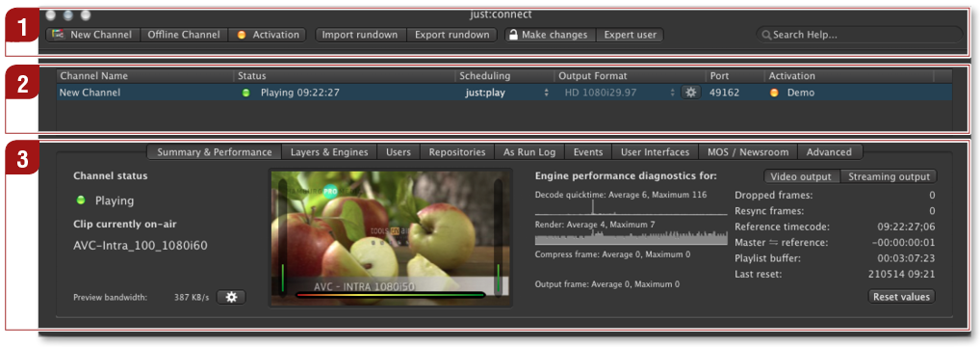Click the Playing 09:22:27 status cell
980x347 pixels.
point(300,93)
